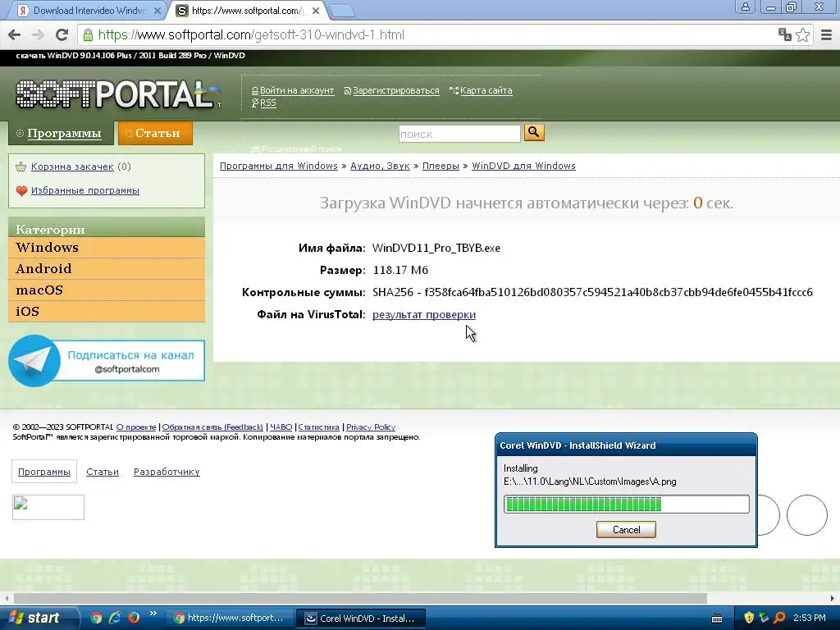Select the Android category

[107, 269]
